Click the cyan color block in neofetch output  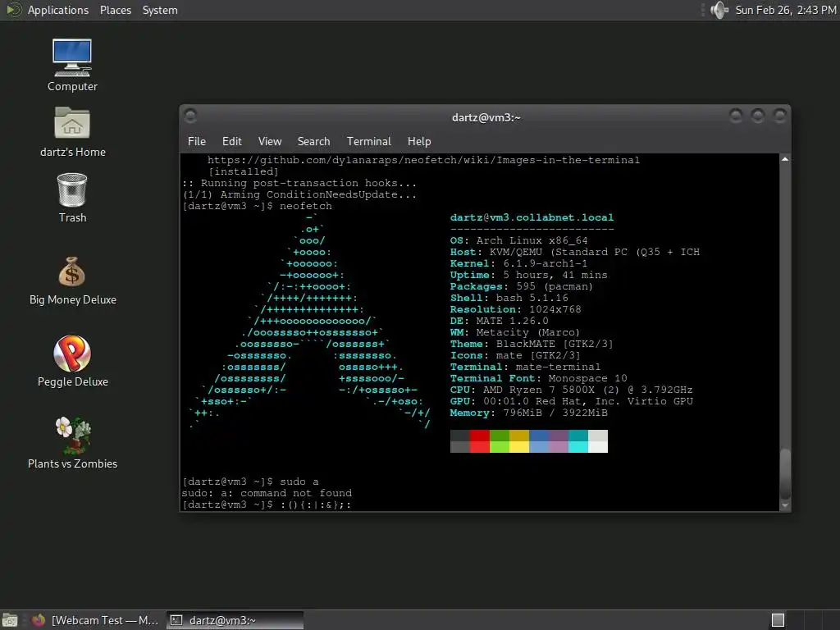pos(578,441)
